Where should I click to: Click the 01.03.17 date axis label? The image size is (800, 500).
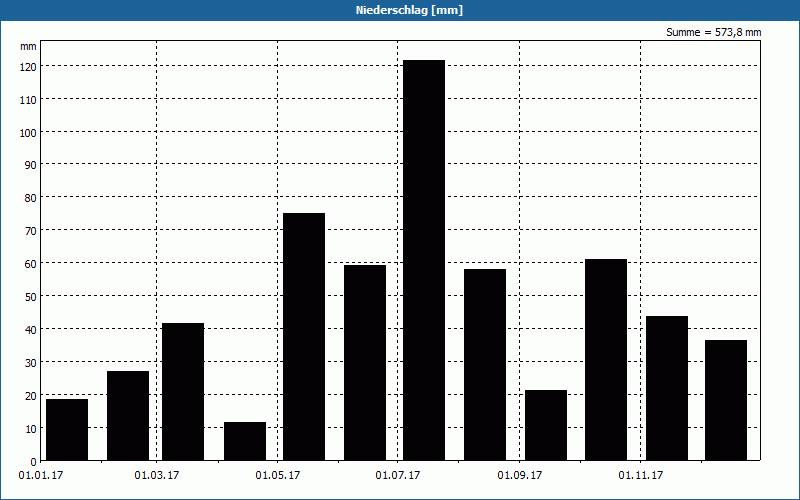157,476
